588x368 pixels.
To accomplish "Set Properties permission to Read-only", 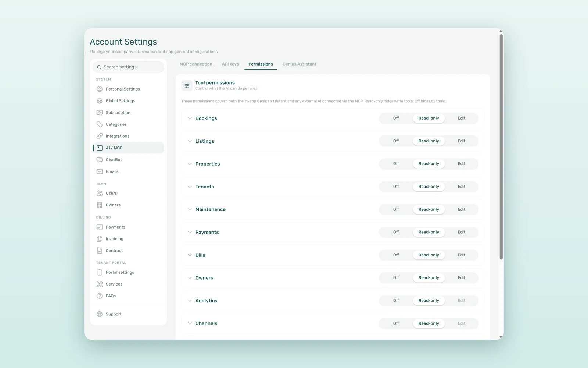I will [429, 164].
